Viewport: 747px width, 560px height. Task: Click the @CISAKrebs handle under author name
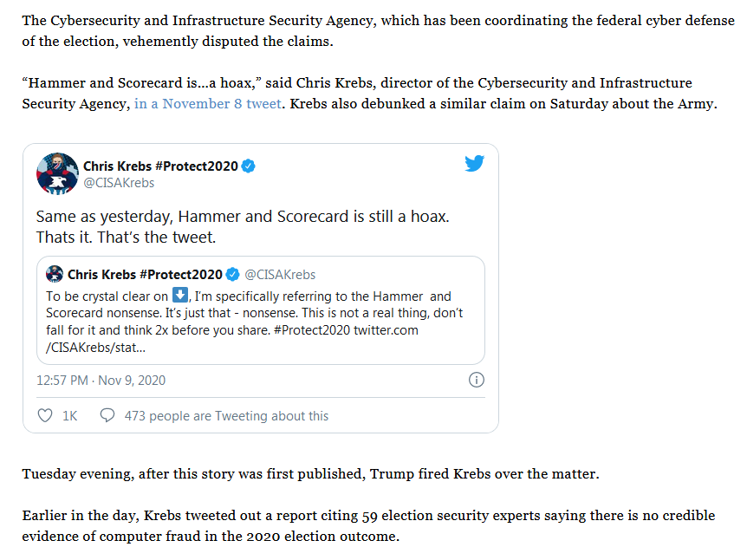pyautogui.click(x=119, y=182)
